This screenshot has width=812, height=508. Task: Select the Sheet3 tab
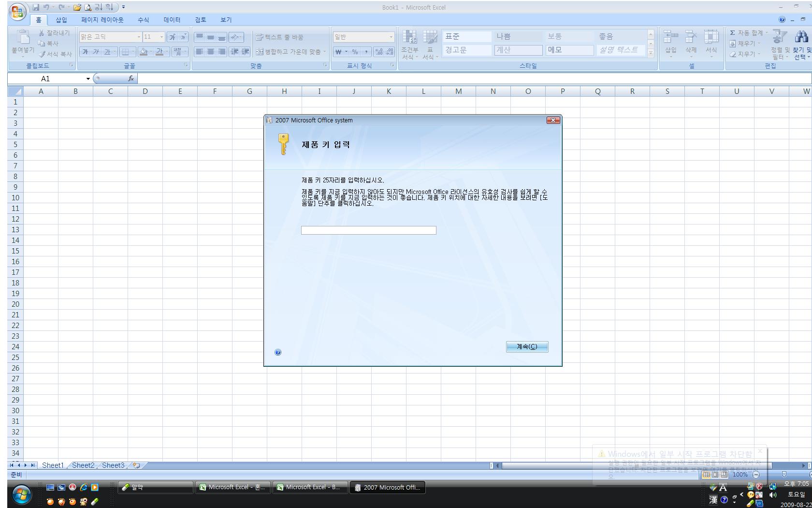pyautogui.click(x=113, y=465)
